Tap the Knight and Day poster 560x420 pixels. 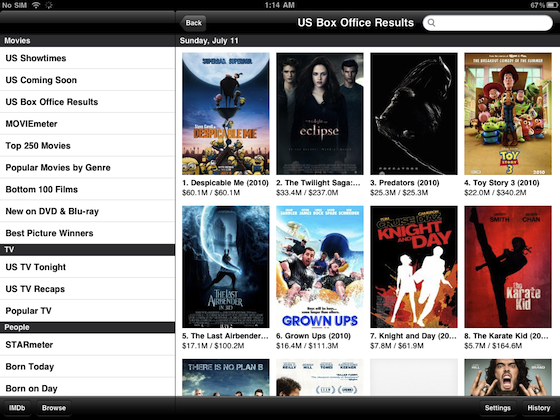tap(414, 267)
